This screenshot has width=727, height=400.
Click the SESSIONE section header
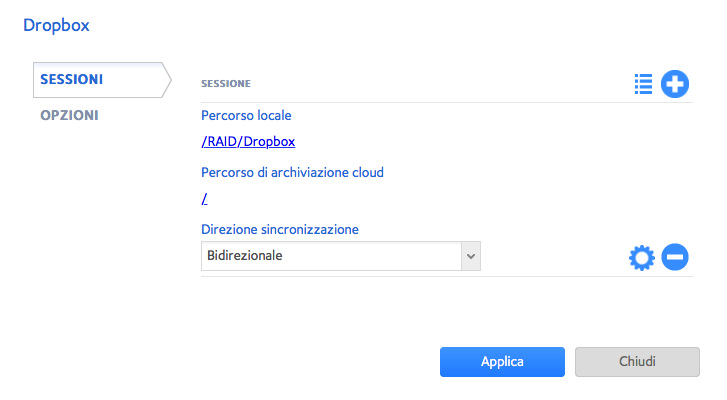226,83
